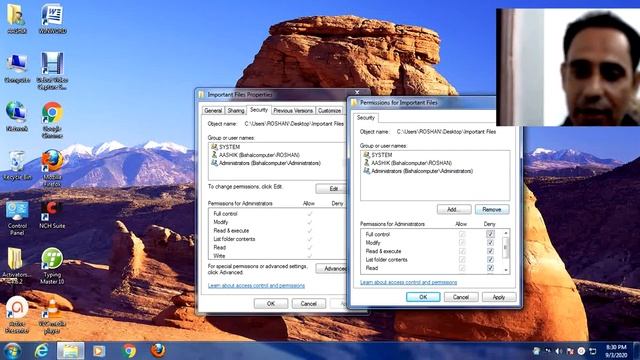Select the Google Chrome desktop shortcut

[52, 120]
